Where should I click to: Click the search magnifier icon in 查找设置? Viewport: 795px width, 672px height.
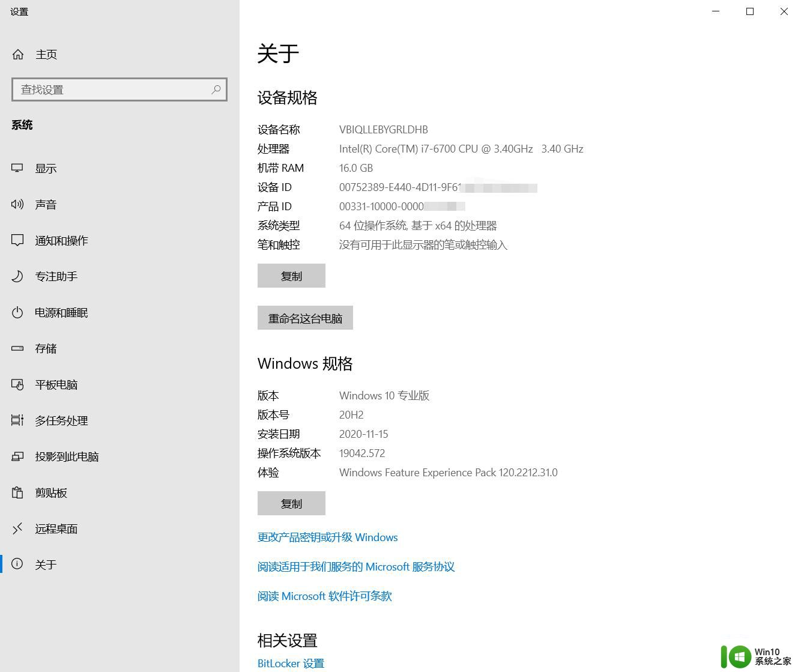point(216,89)
